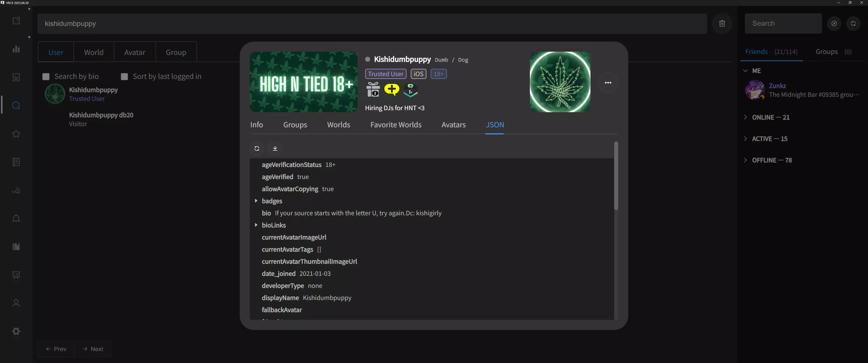Image resolution: width=868 pixels, height=363 pixels.
Task: Click the yellow VRC+ badge icon
Action: 392,89
